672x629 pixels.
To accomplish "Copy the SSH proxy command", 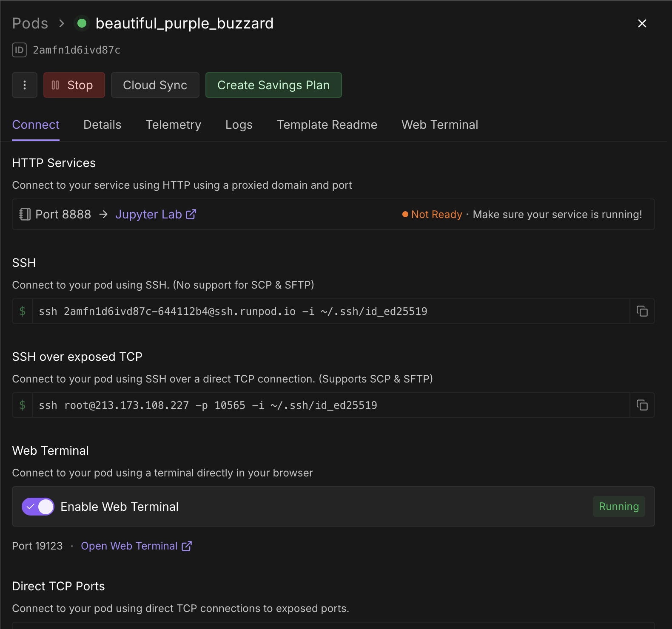I will coord(642,311).
